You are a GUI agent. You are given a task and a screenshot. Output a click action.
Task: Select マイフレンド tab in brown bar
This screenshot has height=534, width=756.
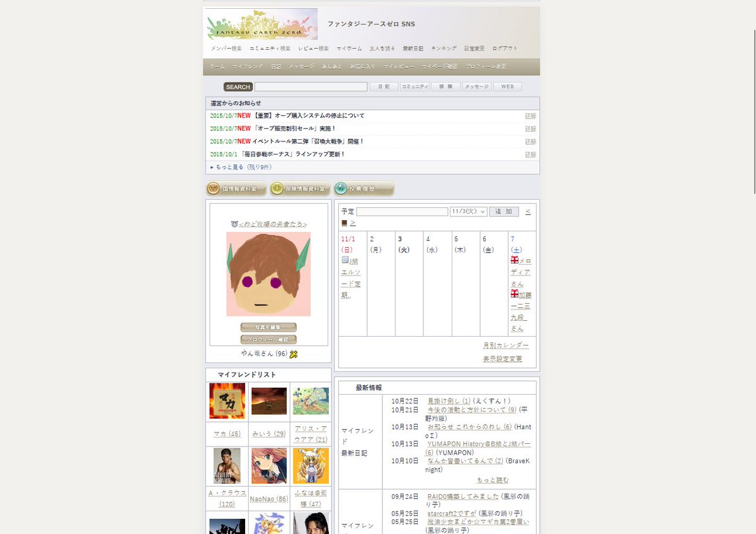coord(248,67)
